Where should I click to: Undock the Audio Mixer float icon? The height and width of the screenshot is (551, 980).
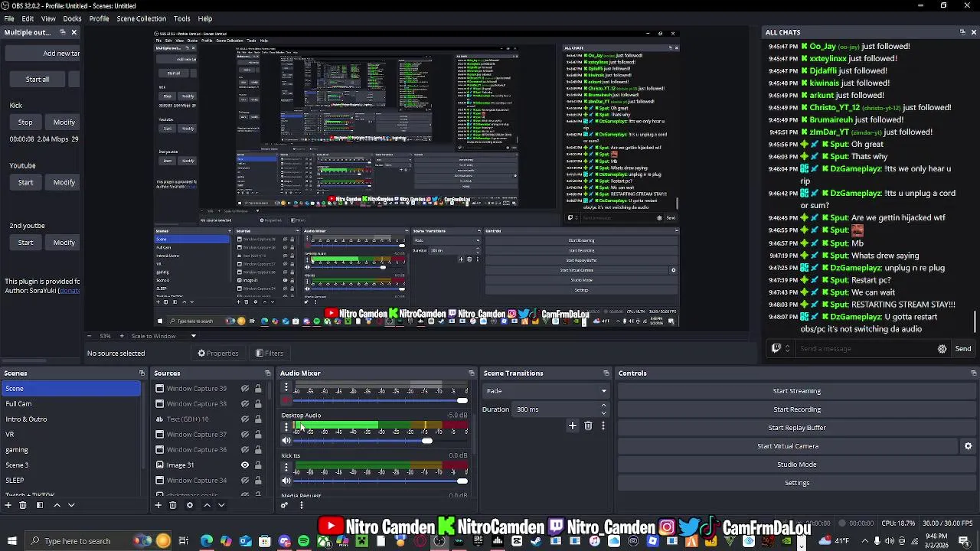point(471,373)
